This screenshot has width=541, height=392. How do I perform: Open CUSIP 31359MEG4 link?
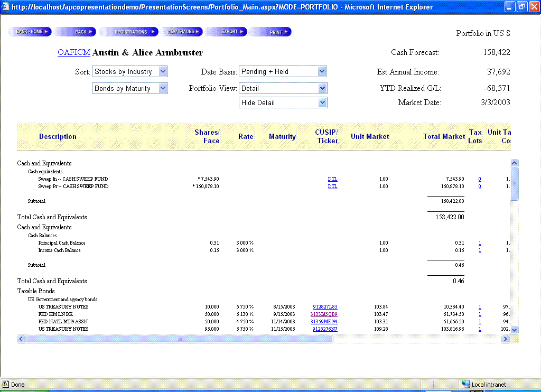(x=324, y=322)
